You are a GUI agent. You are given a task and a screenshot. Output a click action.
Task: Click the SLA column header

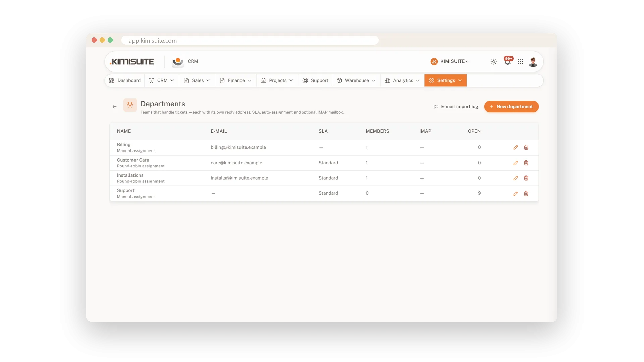(x=323, y=131)
